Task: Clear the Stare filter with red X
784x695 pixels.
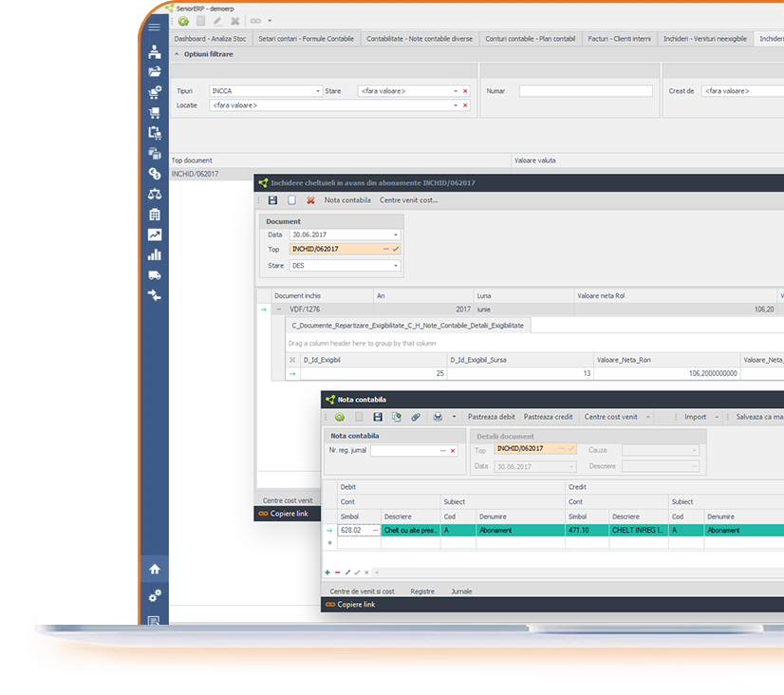Action: coord(465,91)
